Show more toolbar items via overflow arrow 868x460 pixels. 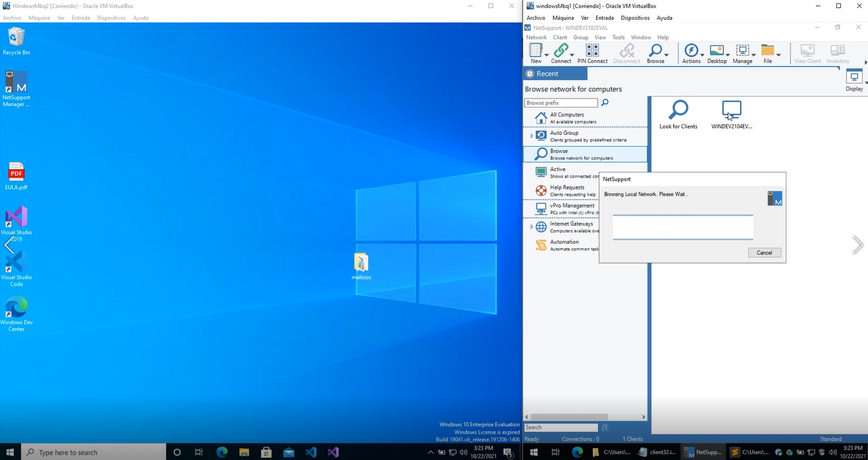pyautogui.click(x=865, y=62)
